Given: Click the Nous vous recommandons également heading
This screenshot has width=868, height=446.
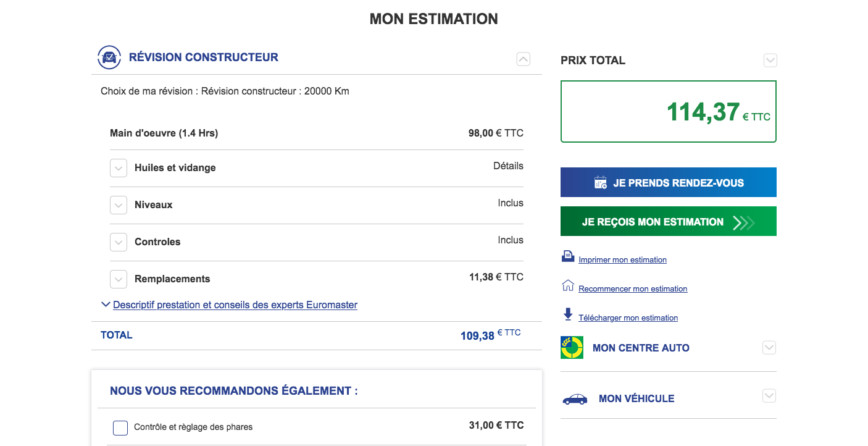Looking at the screenshot, I should coord(234,391).
